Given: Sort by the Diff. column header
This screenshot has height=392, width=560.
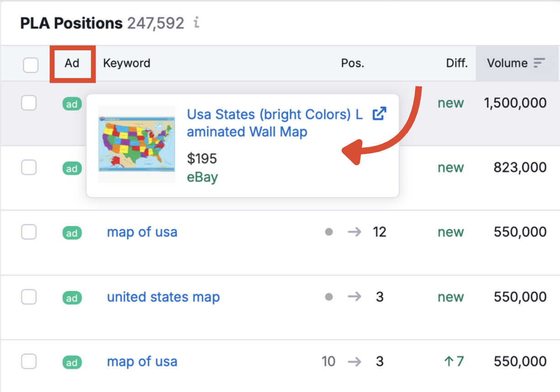Looking at the screenshot, I should (457, 63).
